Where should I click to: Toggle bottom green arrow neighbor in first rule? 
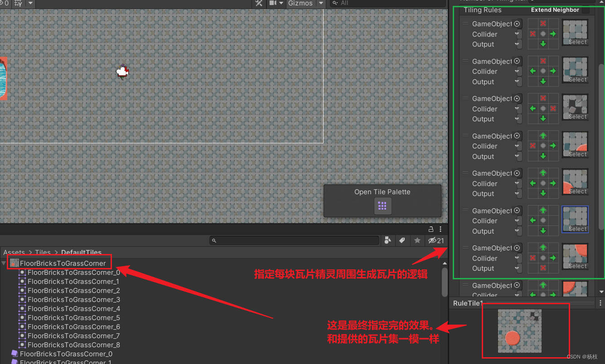(x=543, y=44)
